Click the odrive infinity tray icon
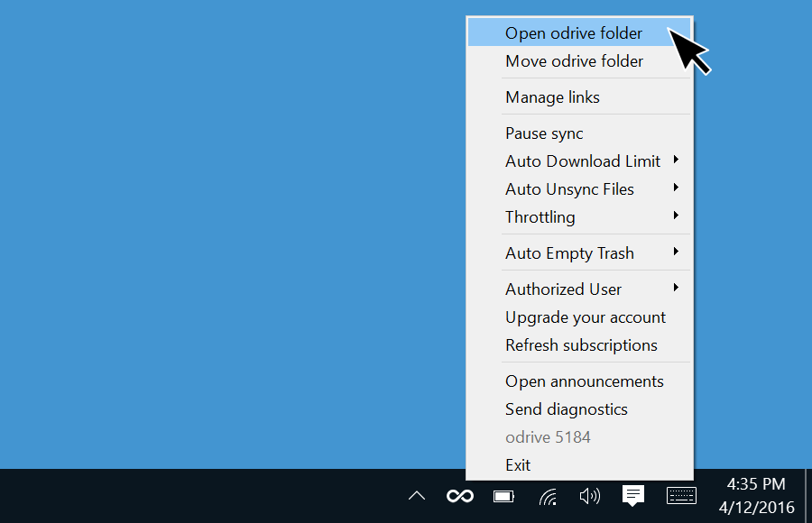This screenshot has width=812, height=523. tap(460, 496)
